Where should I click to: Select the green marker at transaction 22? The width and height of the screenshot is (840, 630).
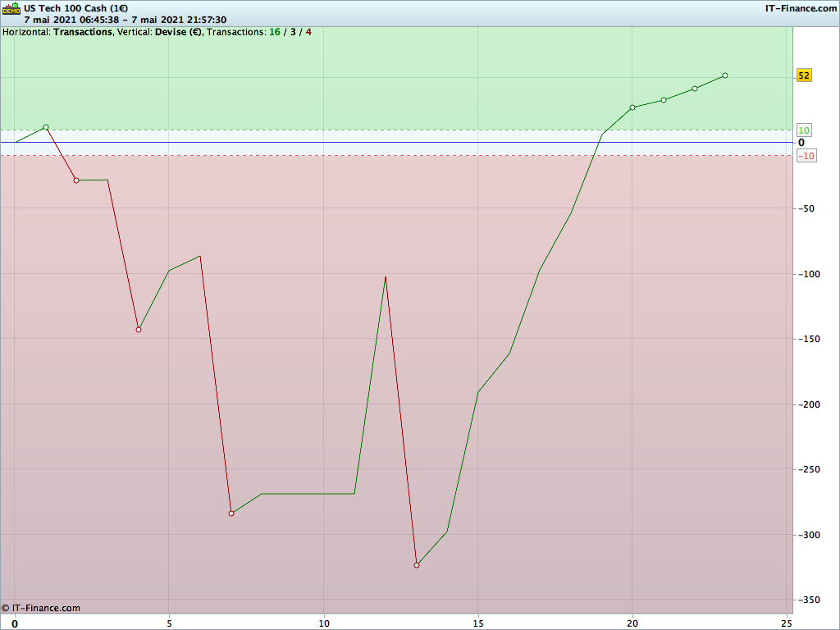(x=694, y=89)
